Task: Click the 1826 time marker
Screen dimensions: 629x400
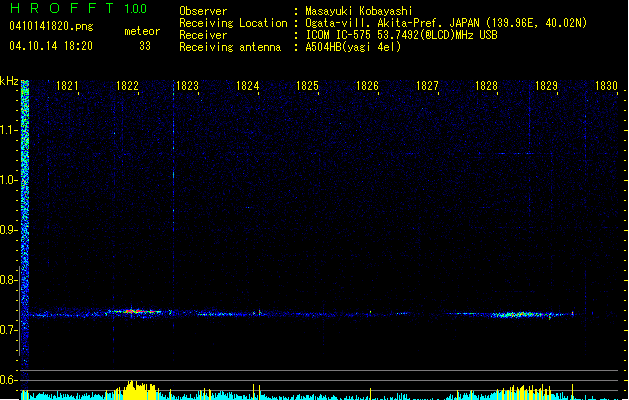Action: pyautogui.click(x=367, y=86)
